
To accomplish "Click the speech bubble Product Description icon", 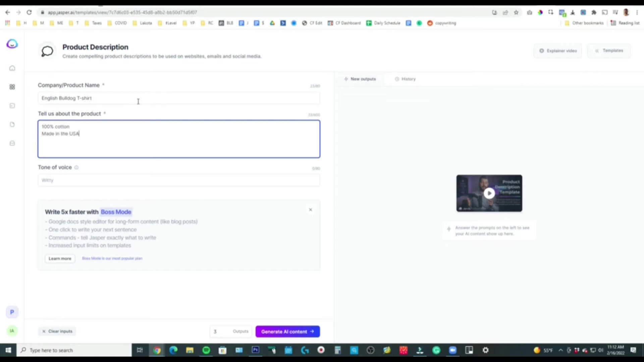I will [47, 51].
